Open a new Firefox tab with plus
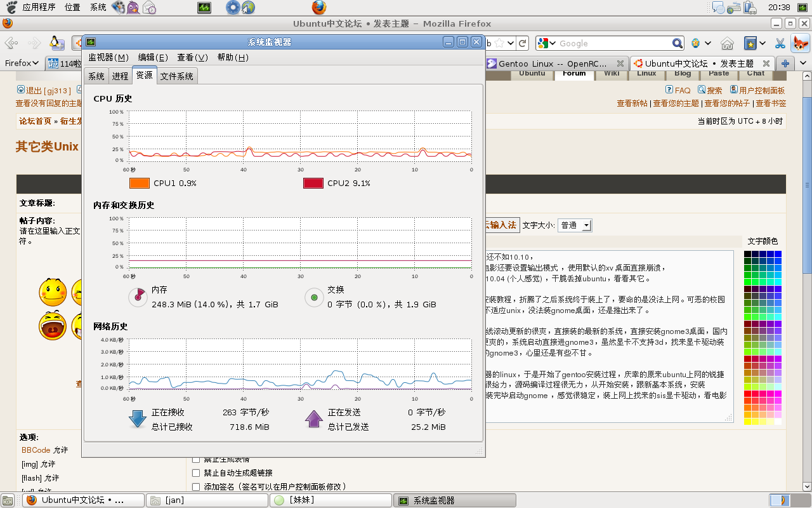 tap(785, 63)
